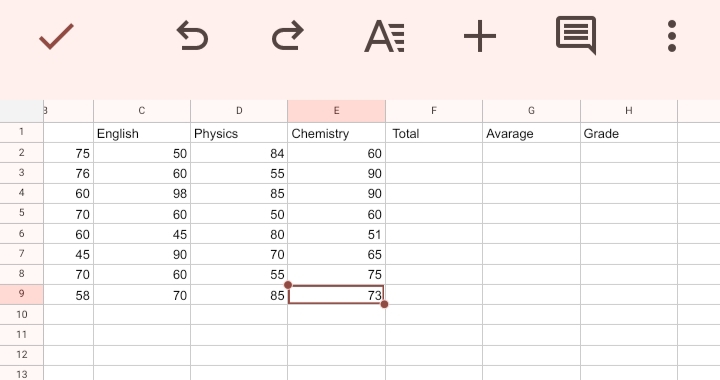Open the three-dot overflow menu
This screenshot has width=720, height=380.
point(672,36)
